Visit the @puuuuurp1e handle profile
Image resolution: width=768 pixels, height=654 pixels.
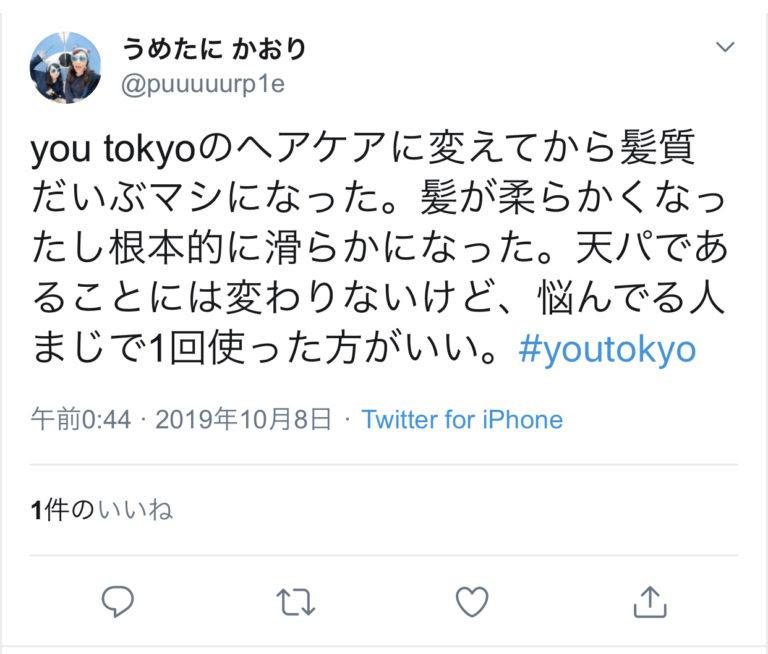tap(203, 84)
